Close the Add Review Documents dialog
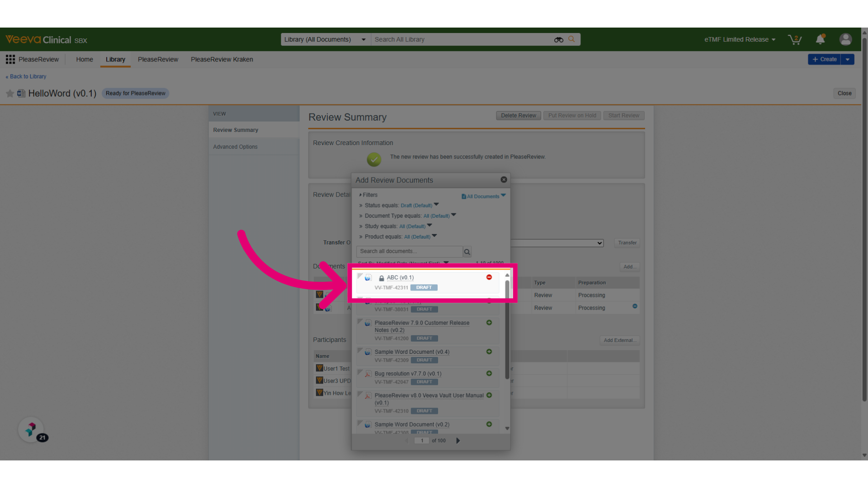868x488 pixels. click(x=504, y=180)
